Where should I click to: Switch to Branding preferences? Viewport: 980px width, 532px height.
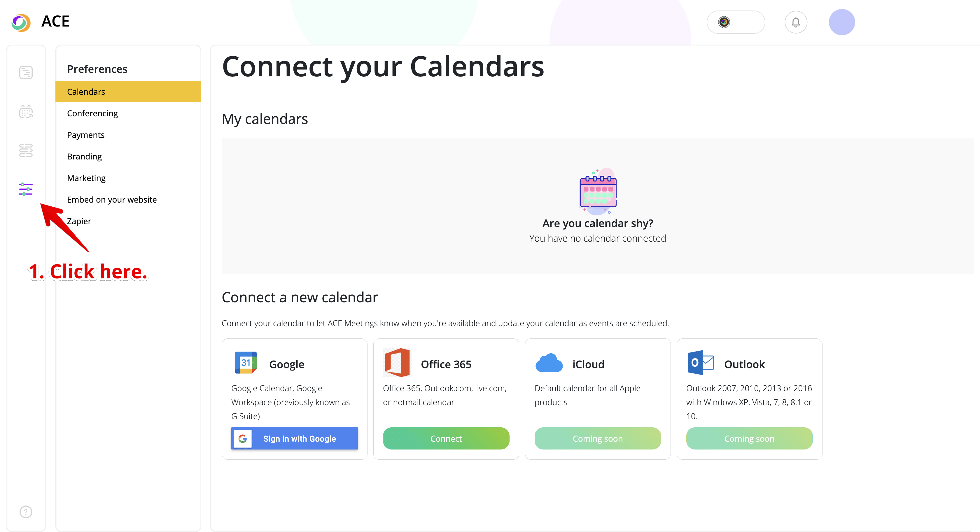85,157
